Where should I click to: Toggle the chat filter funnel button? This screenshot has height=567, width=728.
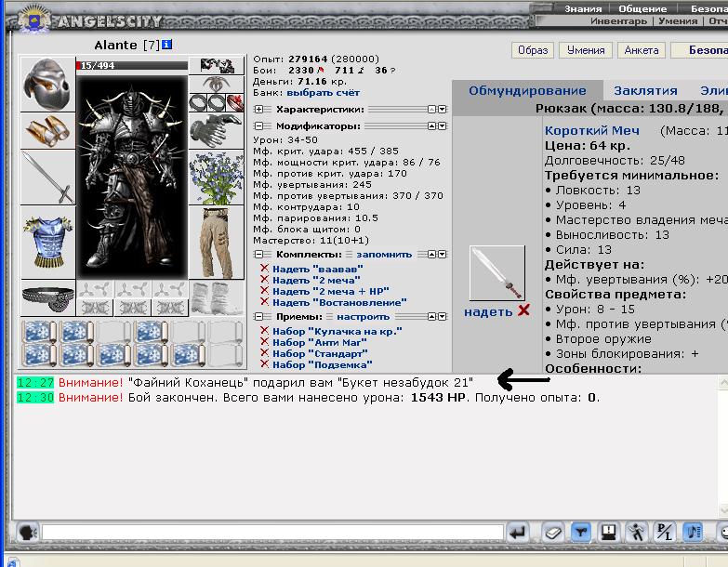(580, 533)
